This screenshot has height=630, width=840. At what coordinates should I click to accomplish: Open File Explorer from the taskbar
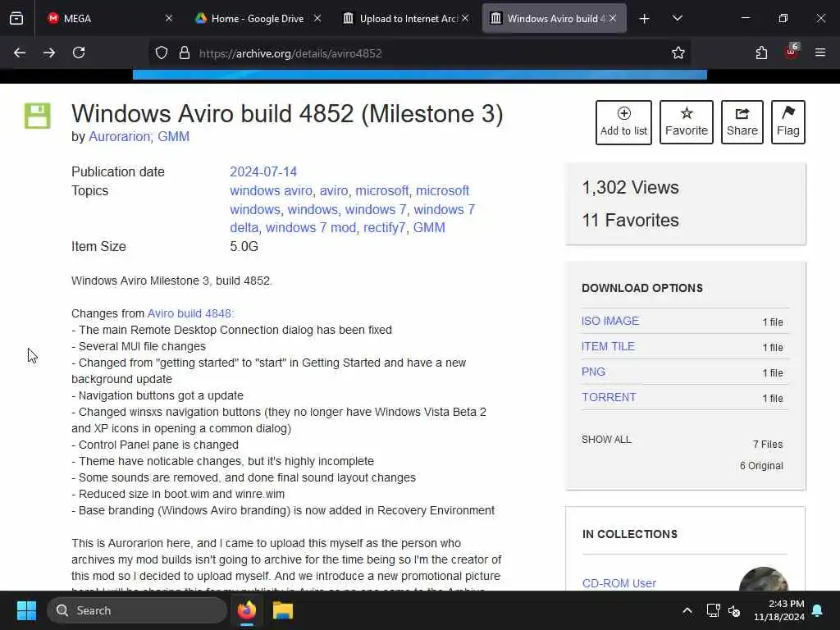[x=283, y=610]
